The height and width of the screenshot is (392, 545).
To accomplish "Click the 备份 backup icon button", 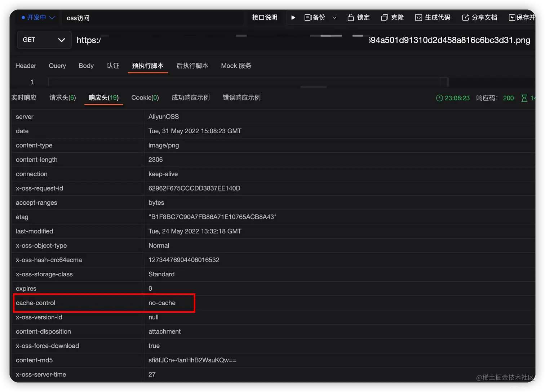I will pyautogui.click(x=315, y=17).
